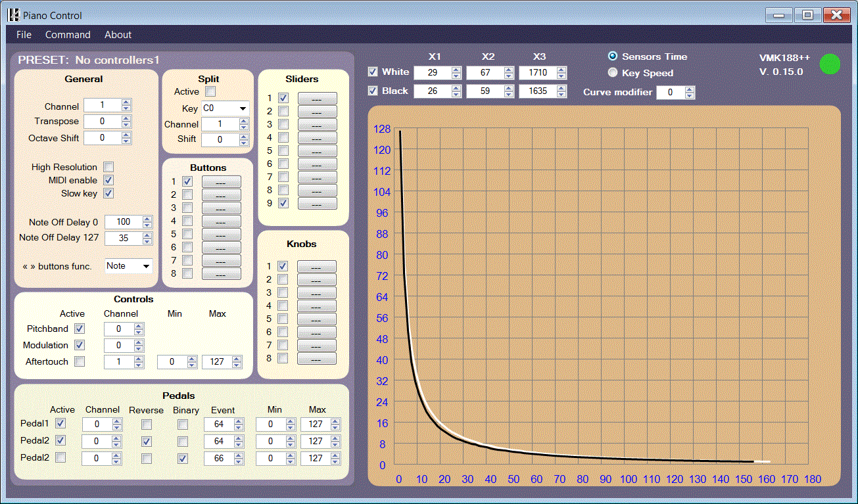The width and height of the screenshot is (858, 504).
Task: Enable the Pedal1 Reverse checkbox
Action: (x=147, y=424)
